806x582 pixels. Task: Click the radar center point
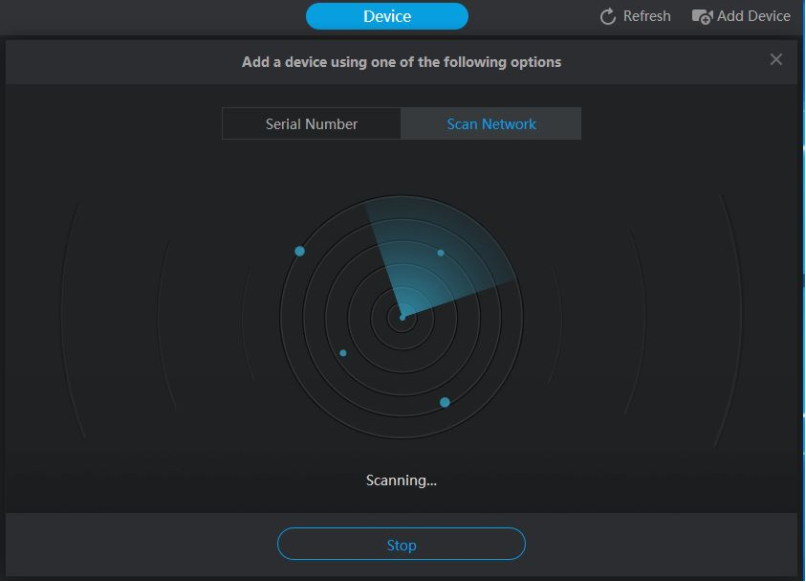click(x=402, y=317)
